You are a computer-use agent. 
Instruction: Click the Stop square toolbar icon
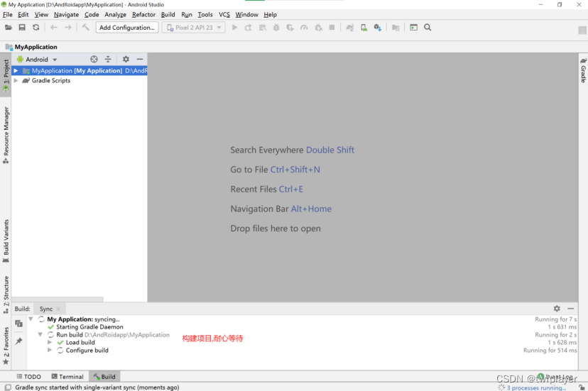(332, 28)
